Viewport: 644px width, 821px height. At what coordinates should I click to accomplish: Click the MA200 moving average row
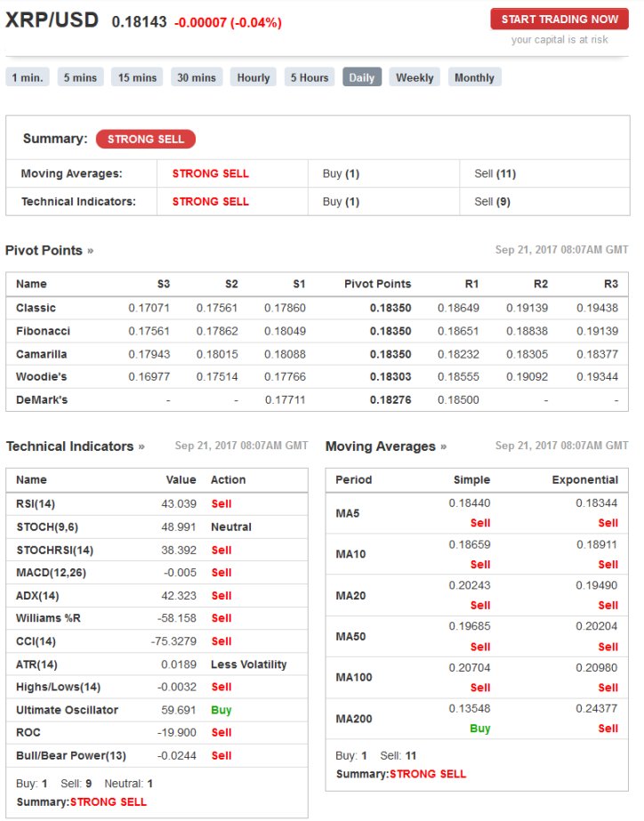[x=477, y=719]
